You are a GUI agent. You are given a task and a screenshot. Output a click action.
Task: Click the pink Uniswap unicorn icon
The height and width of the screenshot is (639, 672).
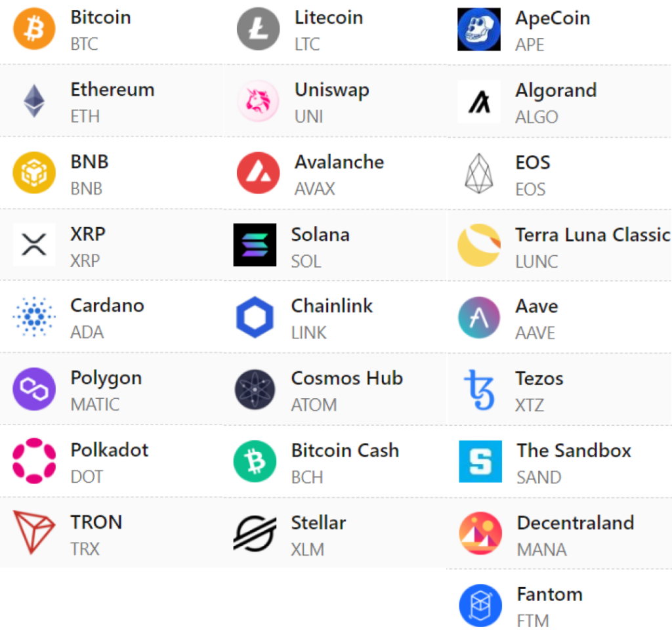tap(258, 101)
